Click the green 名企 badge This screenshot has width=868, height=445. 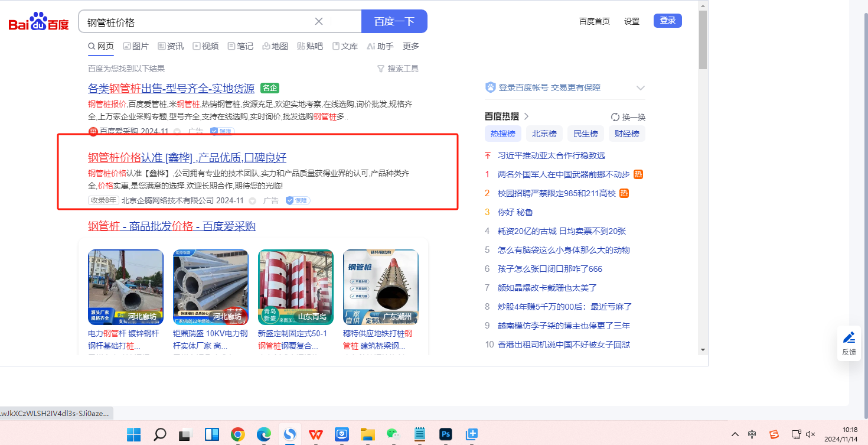point(270,89)
